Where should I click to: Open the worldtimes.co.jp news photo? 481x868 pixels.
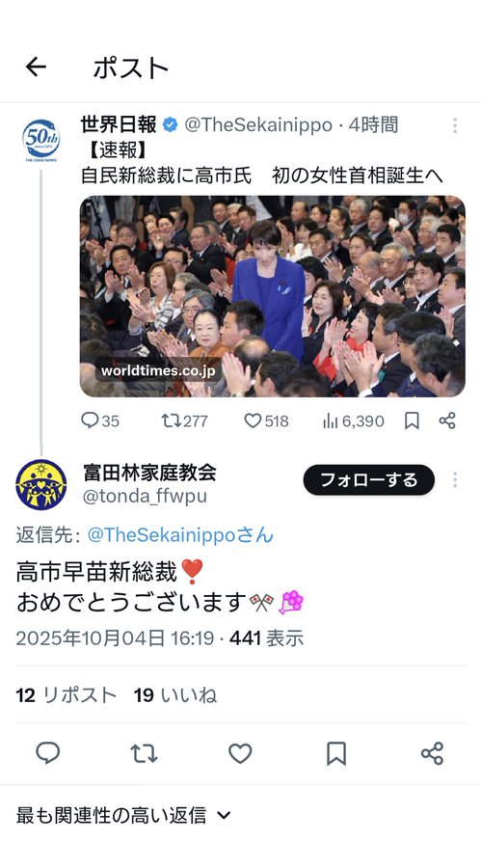tap(273, 296)
